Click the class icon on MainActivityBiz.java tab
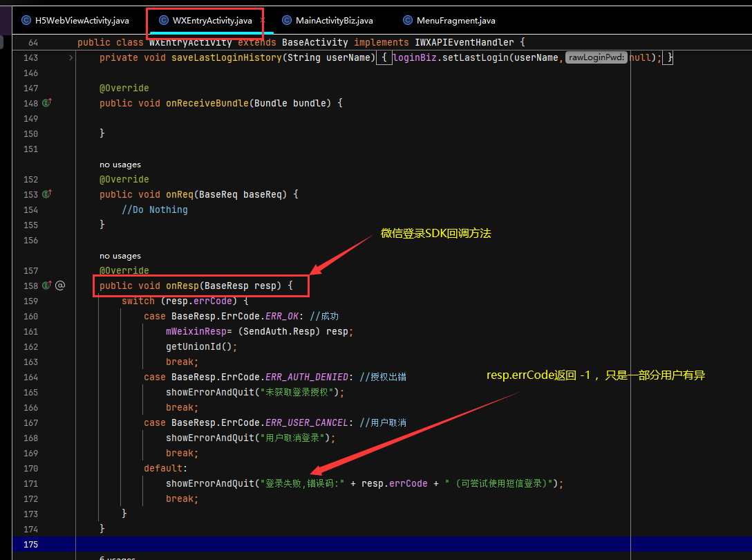Image resolution: width=752 pixels, height=560 pixels. tap(287, 20)
